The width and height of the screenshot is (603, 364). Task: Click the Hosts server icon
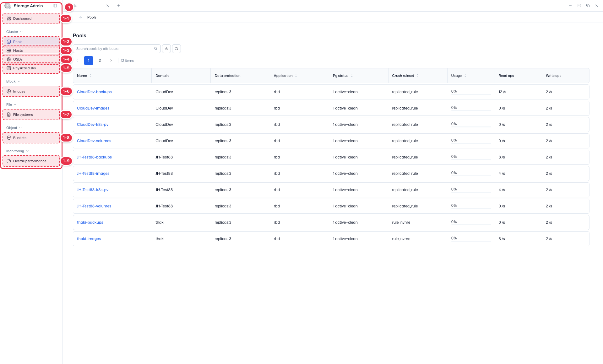[9, 51]
